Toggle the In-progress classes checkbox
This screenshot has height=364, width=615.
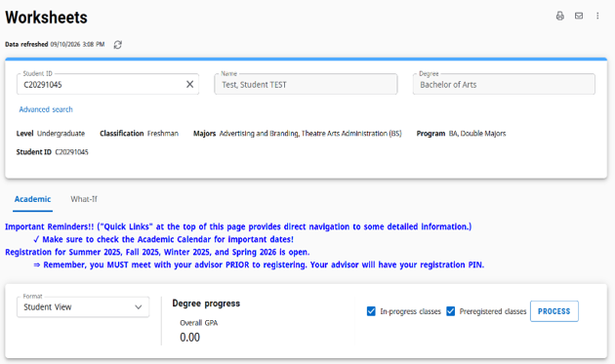[371, 311]
